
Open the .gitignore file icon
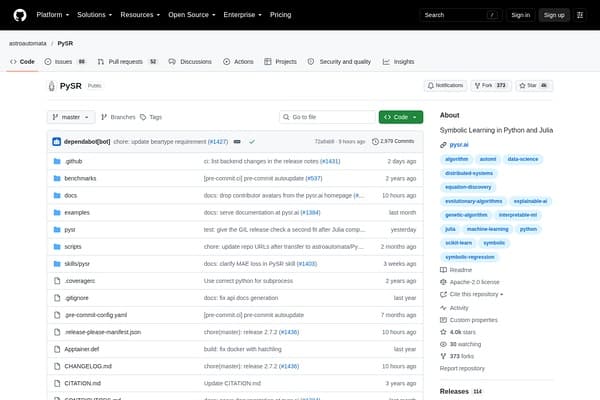click(57, 298)
